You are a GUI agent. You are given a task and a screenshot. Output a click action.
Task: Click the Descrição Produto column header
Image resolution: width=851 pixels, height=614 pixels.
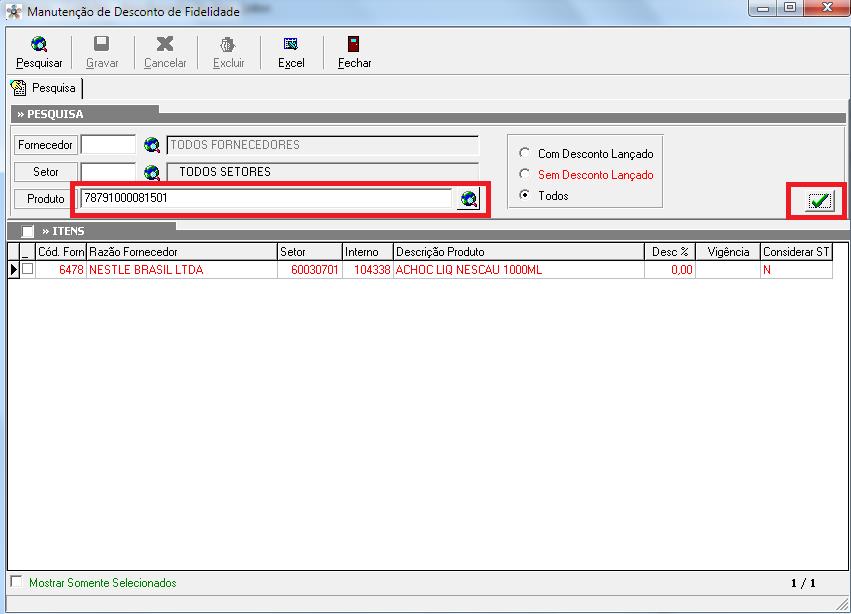[x=519, y=252]
